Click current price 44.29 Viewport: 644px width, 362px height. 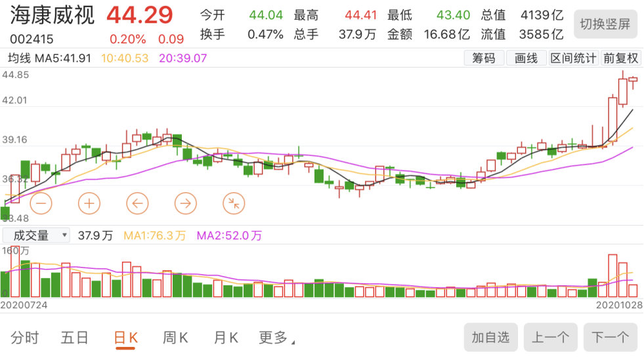click(x=140, y=15)
